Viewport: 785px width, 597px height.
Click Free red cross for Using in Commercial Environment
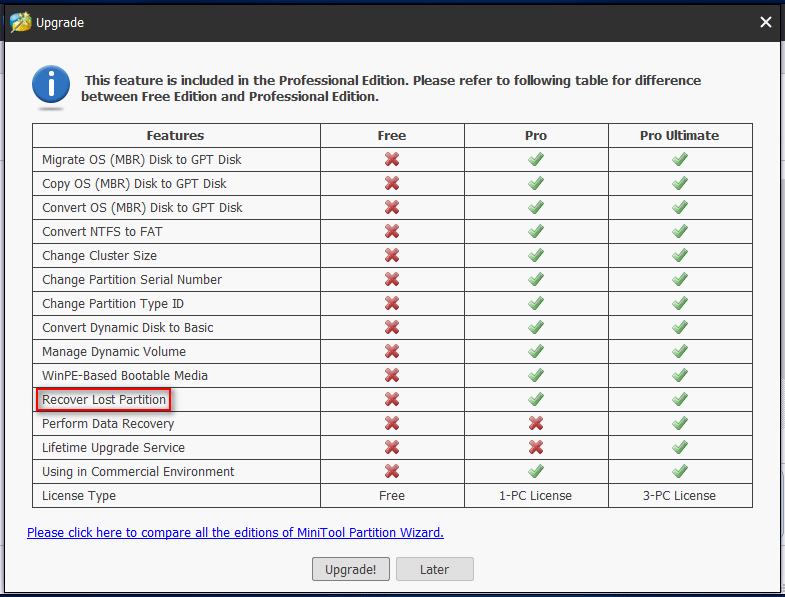392,471
